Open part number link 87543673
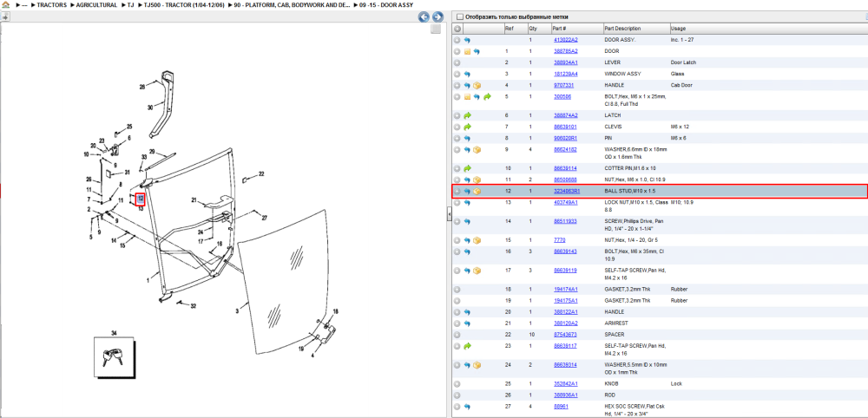 565,335
